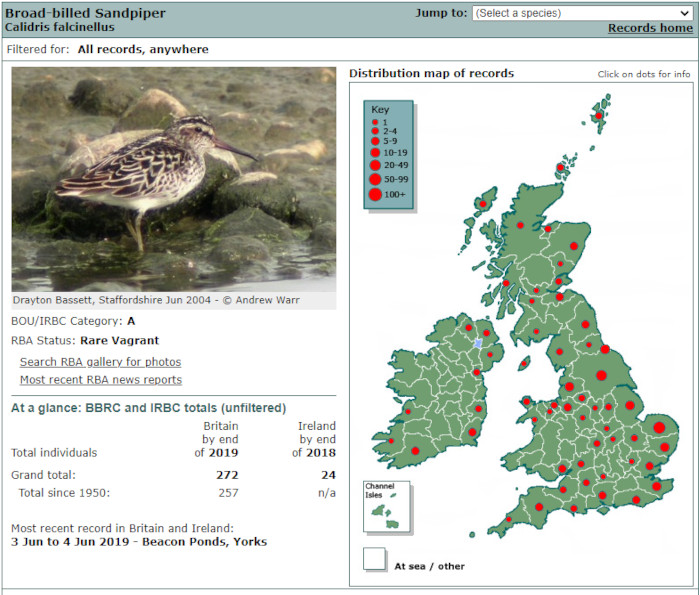The image size is (700, 595).
Task: Click the red dot in Highland Scotland
Action: pyautogui.click(x=520, y=225)
